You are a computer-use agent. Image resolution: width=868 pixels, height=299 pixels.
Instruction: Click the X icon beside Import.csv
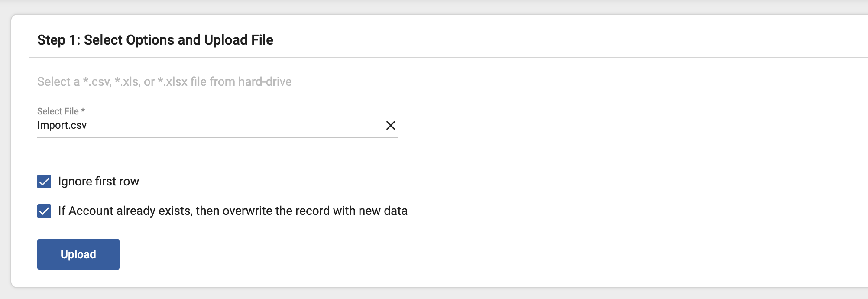pos(390,126)
